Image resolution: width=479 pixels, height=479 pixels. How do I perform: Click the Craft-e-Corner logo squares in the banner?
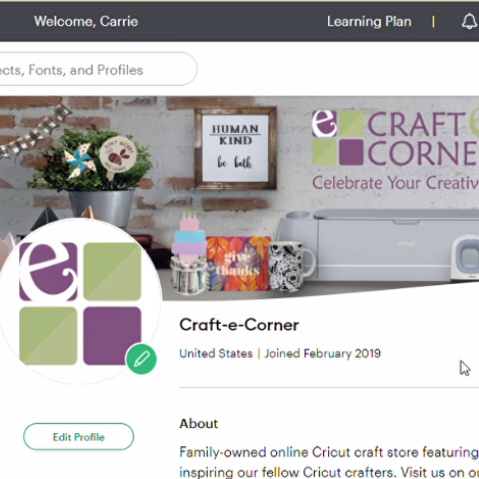[338, 138]
